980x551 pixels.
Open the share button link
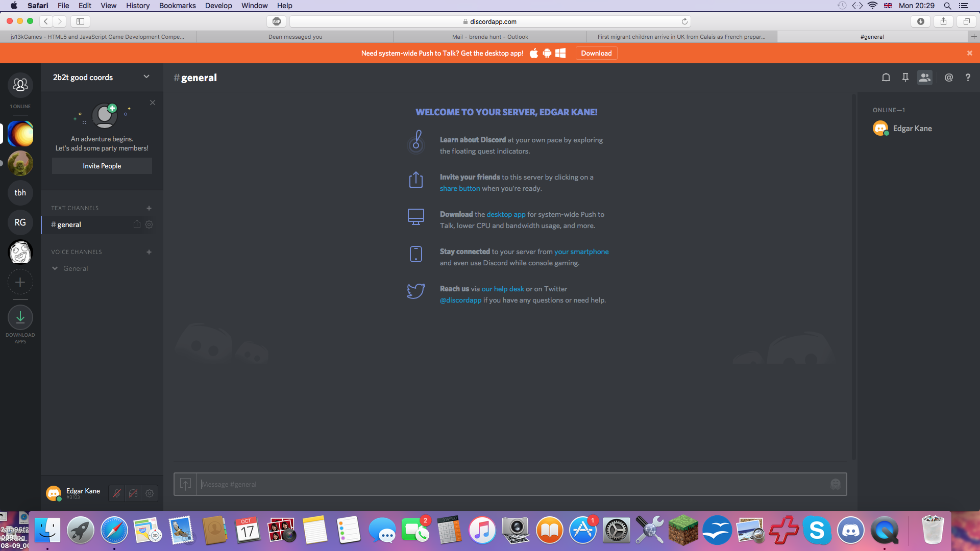(x=460, y=188)
